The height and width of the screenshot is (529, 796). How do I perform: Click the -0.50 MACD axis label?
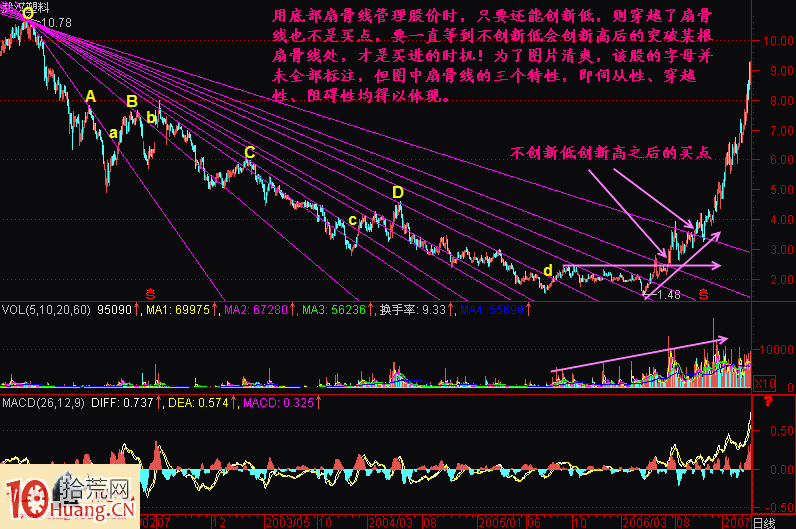(x=779, y=508)
